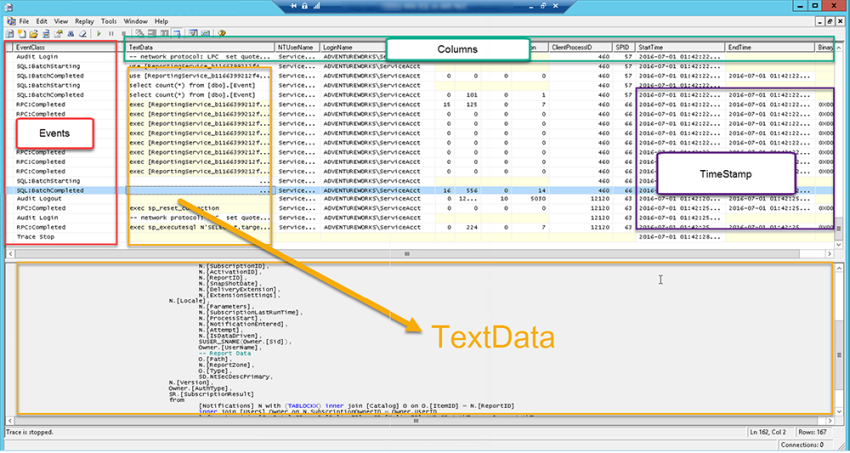This screenshot has width=850, height=453.
Task: Open the Replay menu
Action: [85, 21]
